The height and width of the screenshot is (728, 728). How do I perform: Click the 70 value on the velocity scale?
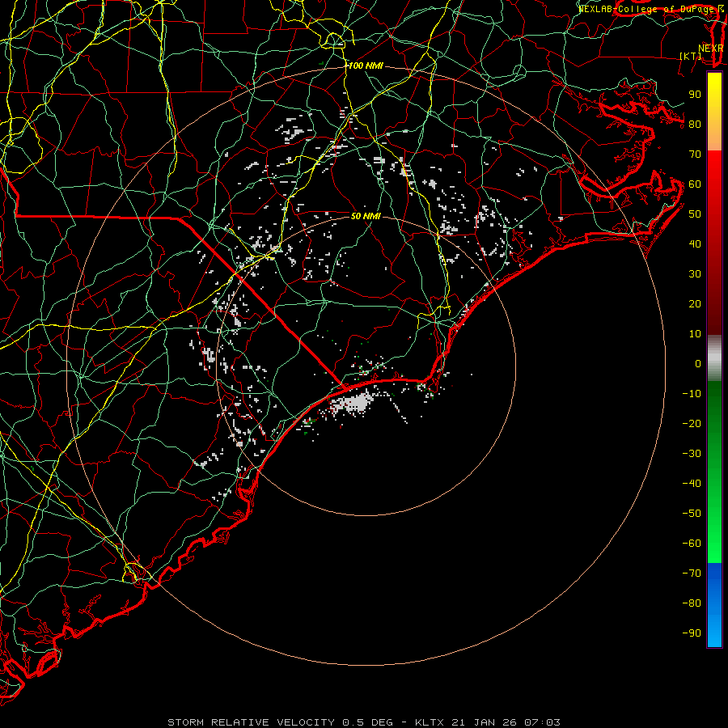[695, 154]
